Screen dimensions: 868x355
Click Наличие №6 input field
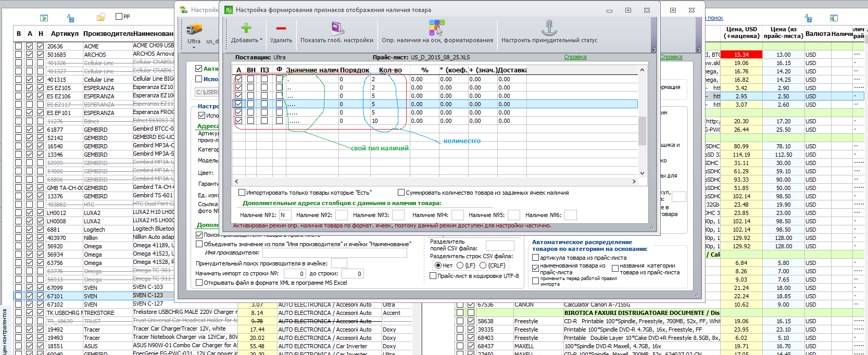tap(570, 215)
